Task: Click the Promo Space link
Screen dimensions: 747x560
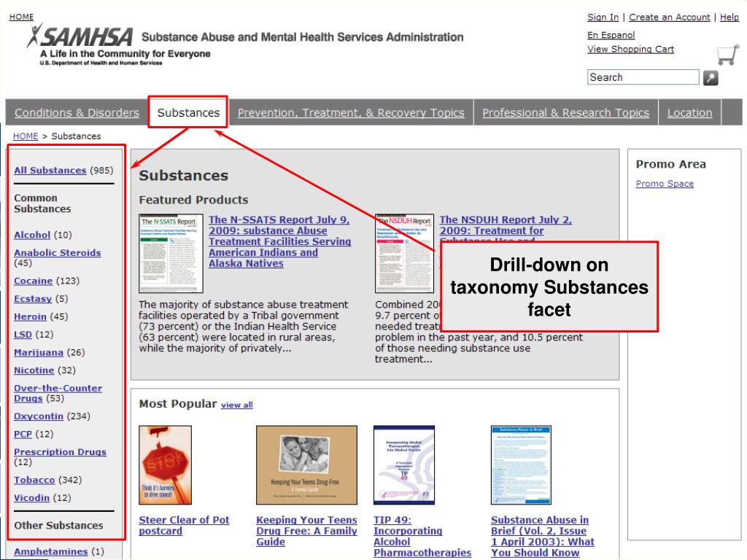Action: click(665, 184)
